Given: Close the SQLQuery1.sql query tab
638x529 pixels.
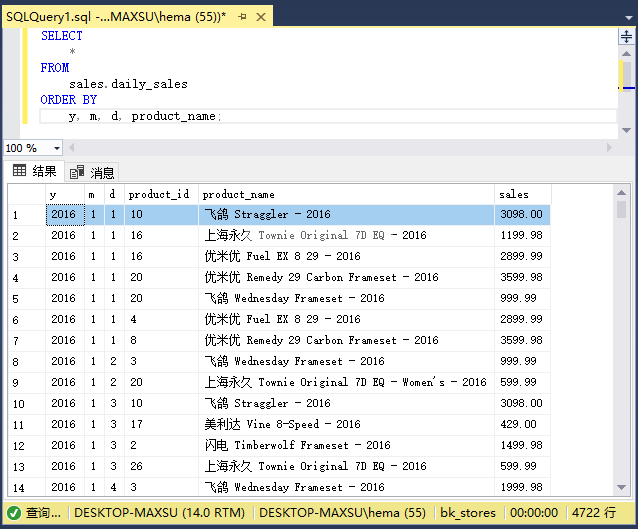Looking at the screenshot, I should 261,17.
